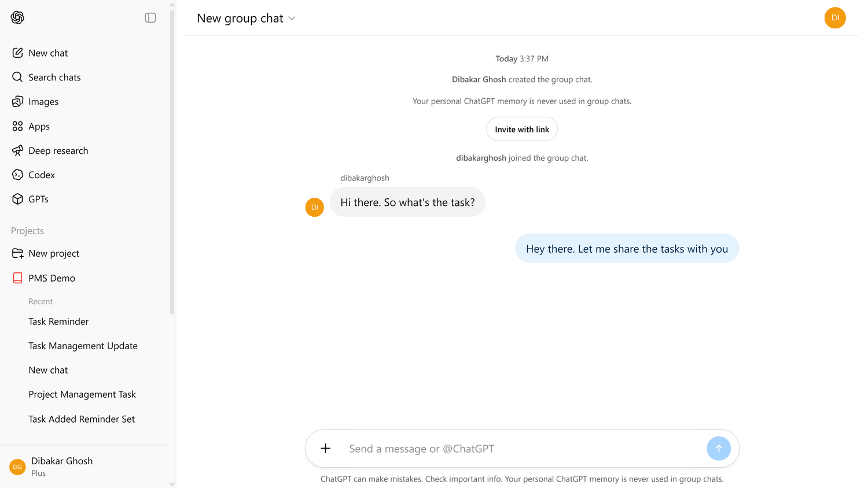The height and width of the screenshot is (488, 868).
Task: Collapse the Projects section header
Action: (x=27, y=231)
